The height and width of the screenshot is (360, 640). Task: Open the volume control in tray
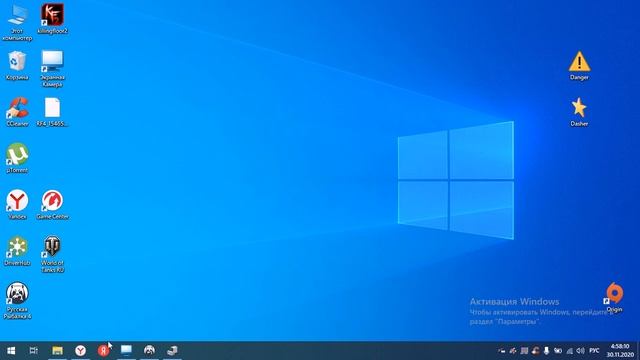(x=580, y=351)
